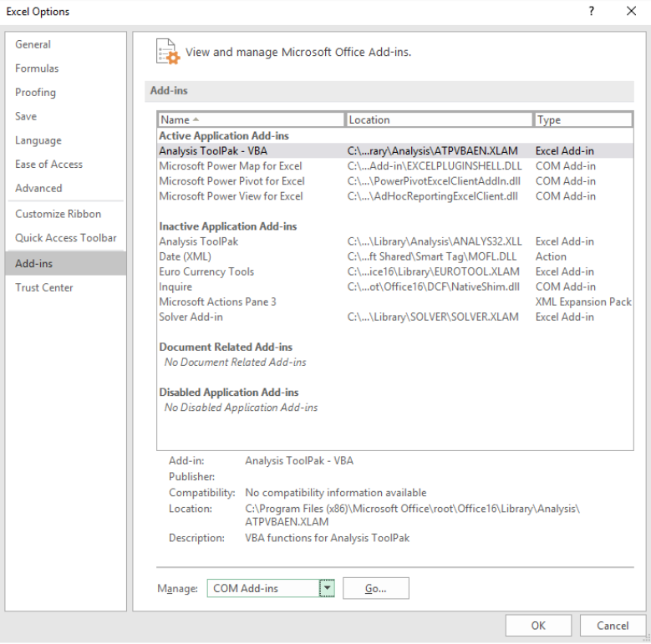The image size is (651, 644).
Task: Click the Add-ins gear document icon
Action: tap(168, 52)
